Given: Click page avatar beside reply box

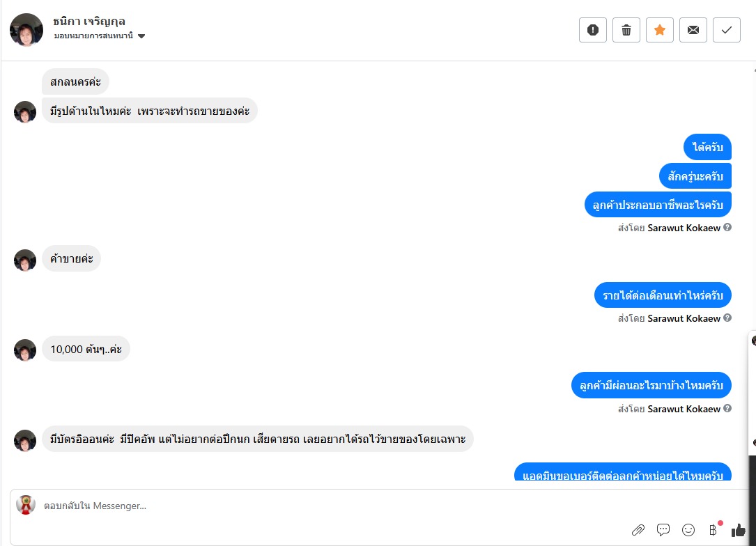Looking at the screenshot, I should pos(26,504).
